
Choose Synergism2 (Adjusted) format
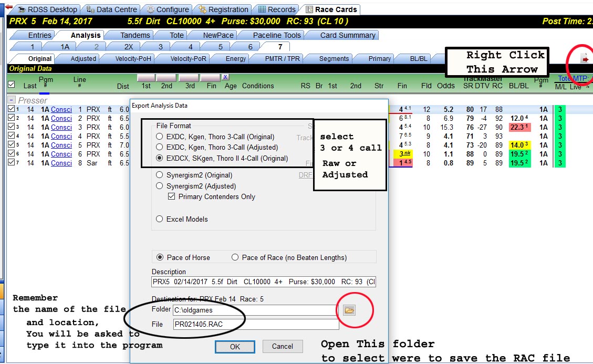click(160, 186)
